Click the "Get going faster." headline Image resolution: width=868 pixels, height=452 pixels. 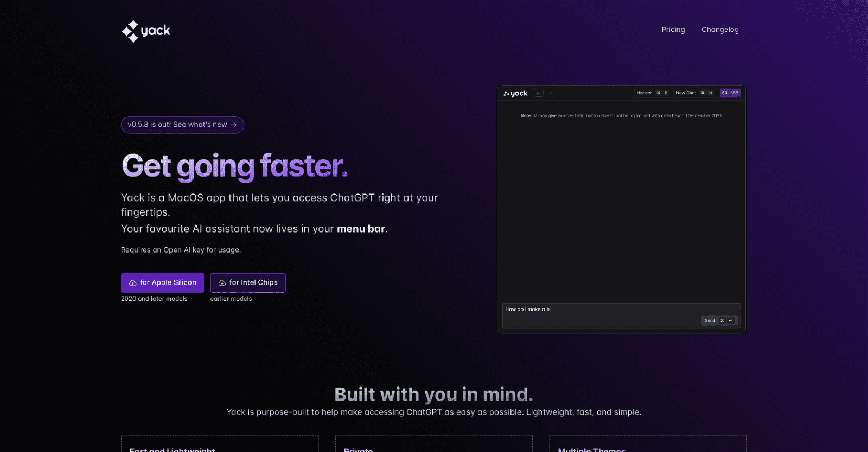[234, 166]
